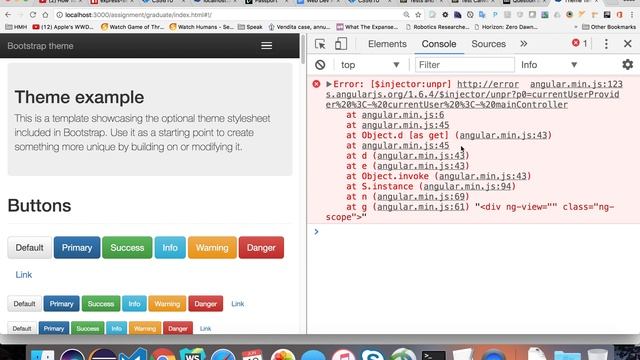This screenshot has width=640, height=360.
Task: Click the console Filter field
Action: 464,64
